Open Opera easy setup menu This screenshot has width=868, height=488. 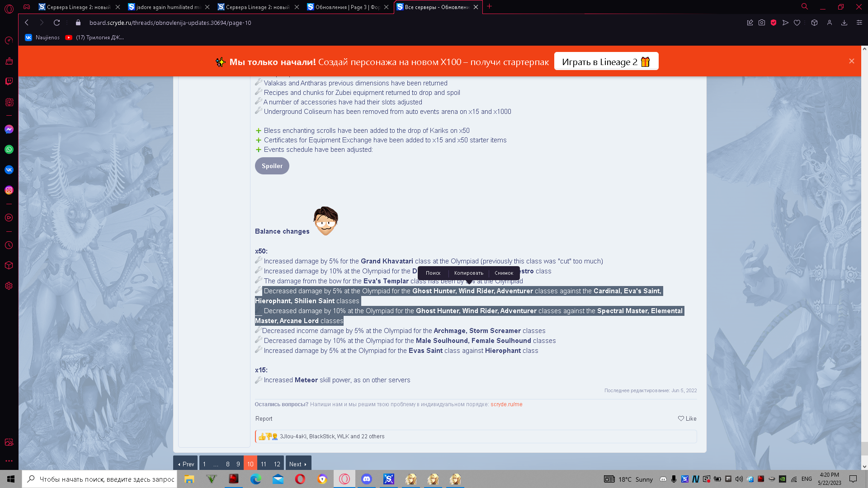point(859,23)
